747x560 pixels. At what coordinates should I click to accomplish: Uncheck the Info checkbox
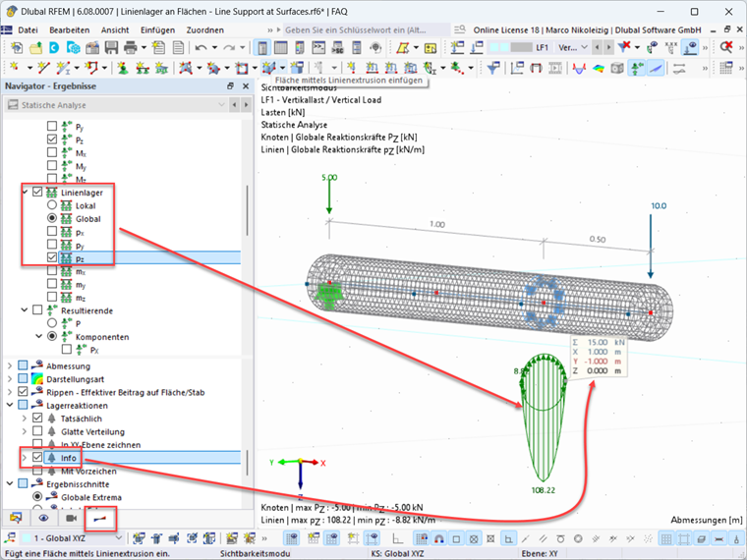tap(37, 457)
